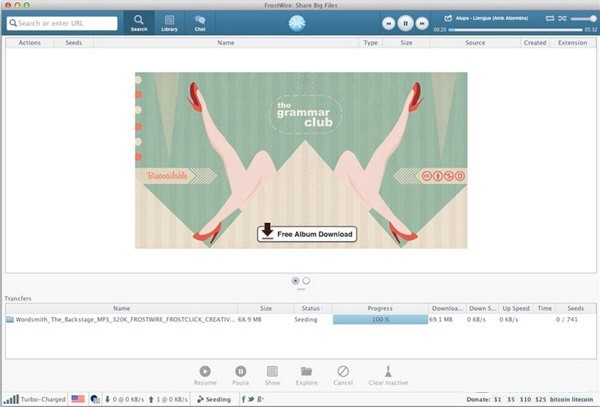Sort search results by Seeds column
600x407 pixels.
[73, 42]
